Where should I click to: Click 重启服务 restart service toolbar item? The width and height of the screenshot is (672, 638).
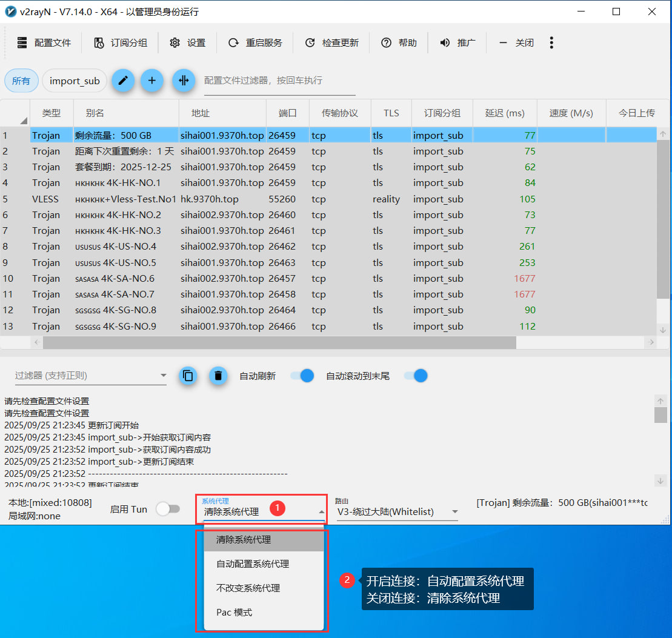click(x=255, y=42)
